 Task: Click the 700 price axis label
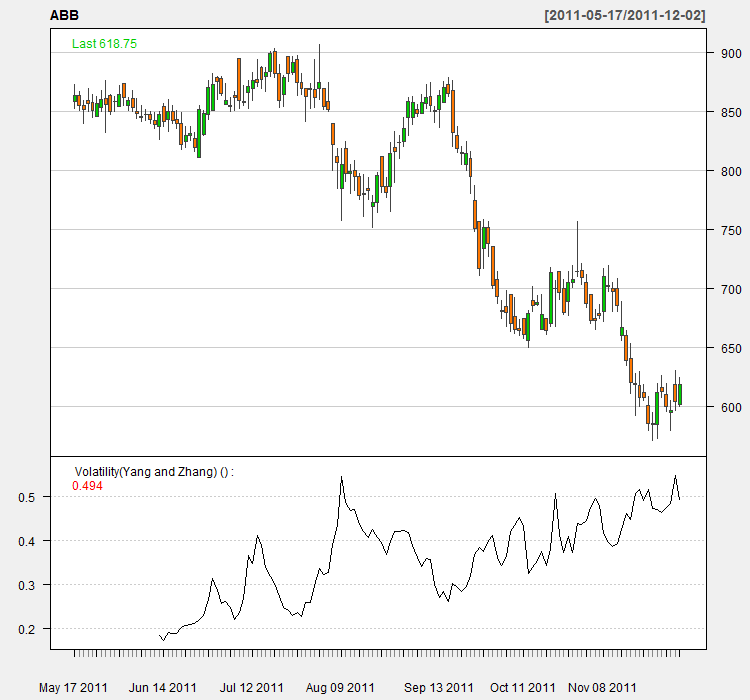coord(731,289)
